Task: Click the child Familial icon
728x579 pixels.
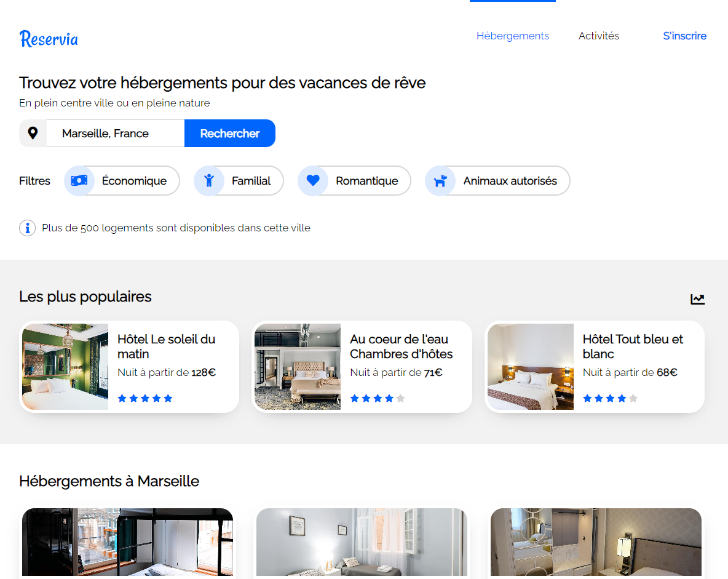Action: tap(209, 181)
